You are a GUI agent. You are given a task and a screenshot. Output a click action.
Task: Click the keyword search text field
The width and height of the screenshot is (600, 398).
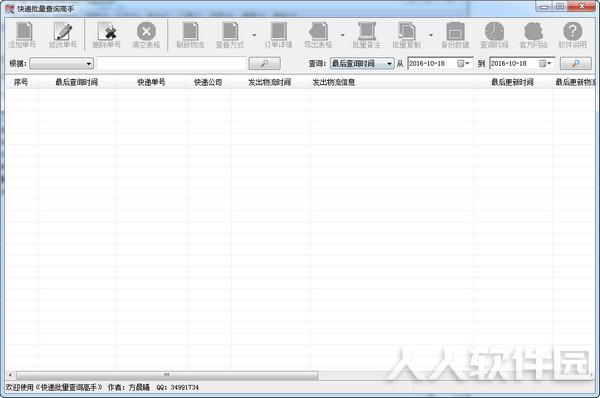[171, 64]
